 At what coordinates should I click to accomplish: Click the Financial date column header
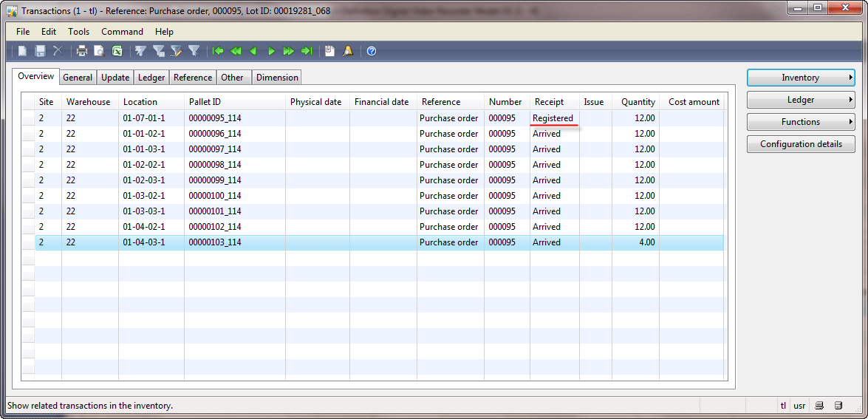click(x=383, y=102)
